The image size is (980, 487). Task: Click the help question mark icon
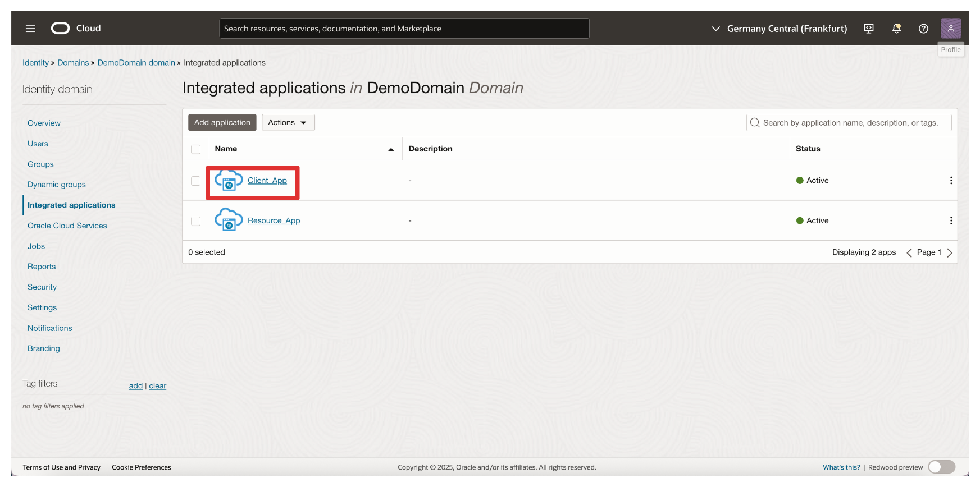coord(923,29)
